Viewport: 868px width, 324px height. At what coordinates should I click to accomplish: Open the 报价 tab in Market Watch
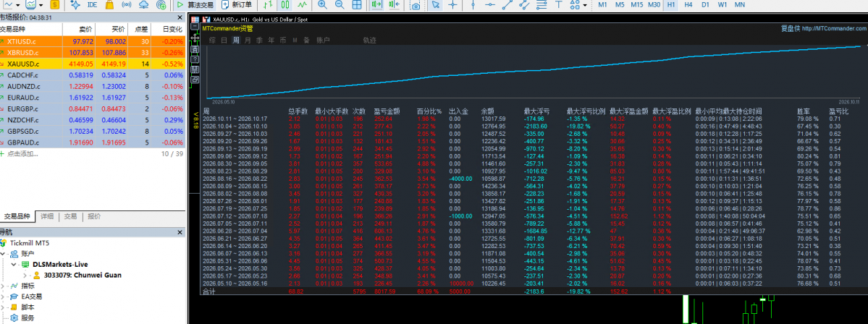click(x=94, y=217)
